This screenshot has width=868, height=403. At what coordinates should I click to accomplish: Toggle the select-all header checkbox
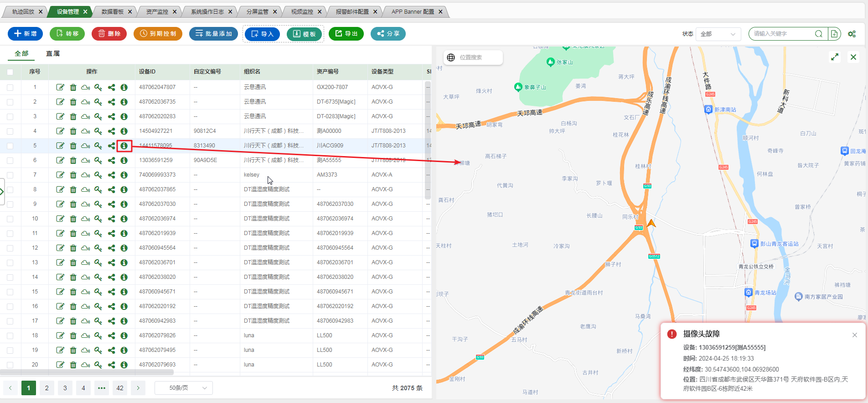[x=10, y=72]
